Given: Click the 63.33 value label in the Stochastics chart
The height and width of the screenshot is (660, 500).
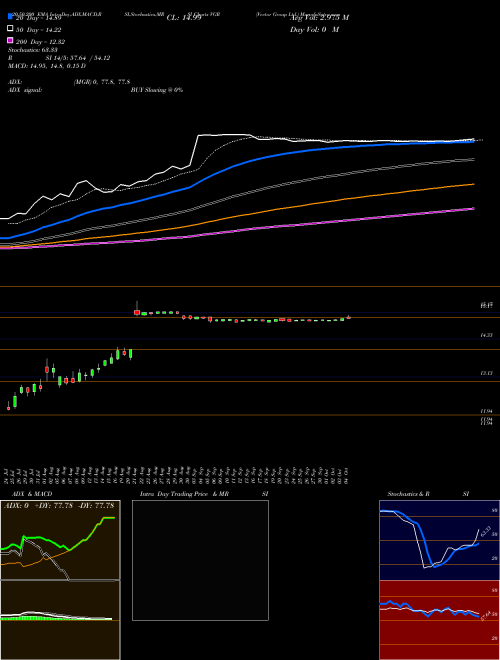Looking at the screenshot, I should (486, 532).
